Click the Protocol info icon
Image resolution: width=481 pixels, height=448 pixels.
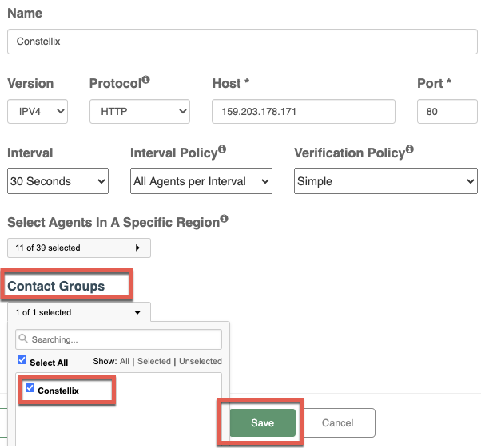146,80
